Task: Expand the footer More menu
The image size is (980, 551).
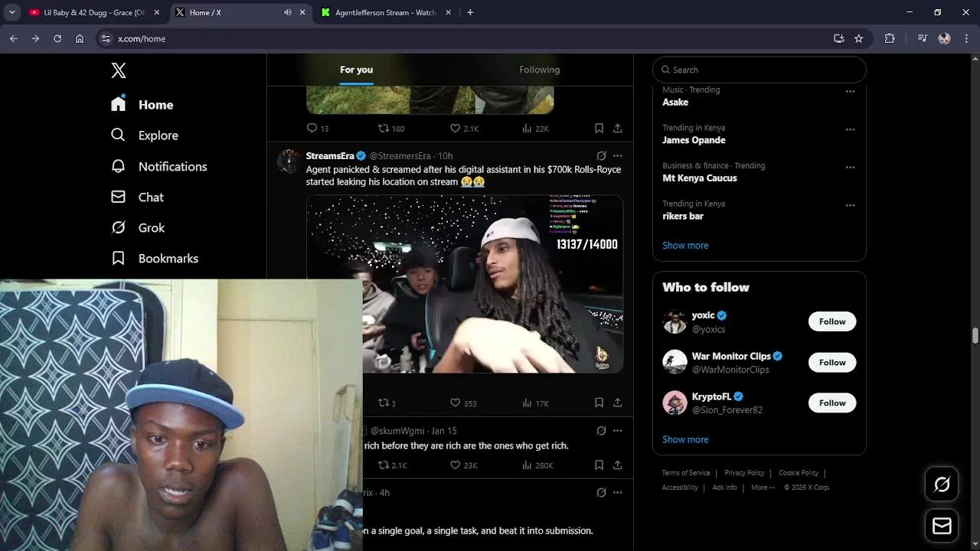Action: click(x=763, y=487)
